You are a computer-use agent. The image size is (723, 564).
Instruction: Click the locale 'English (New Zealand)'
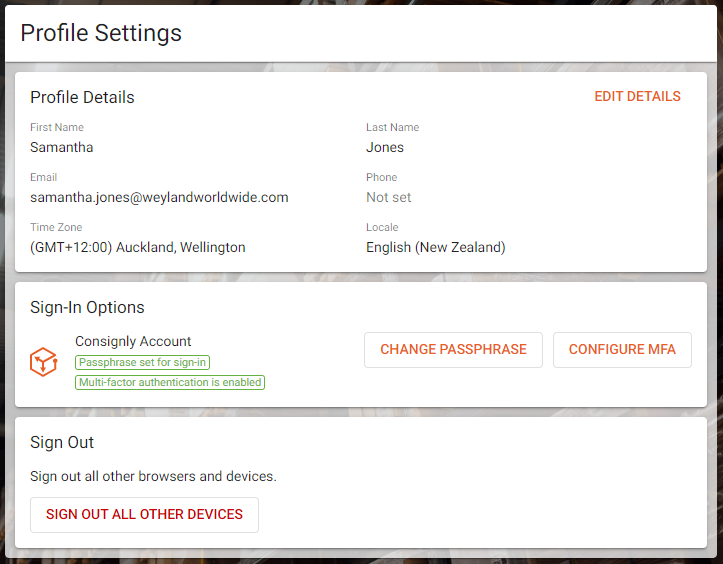(436, 248)
